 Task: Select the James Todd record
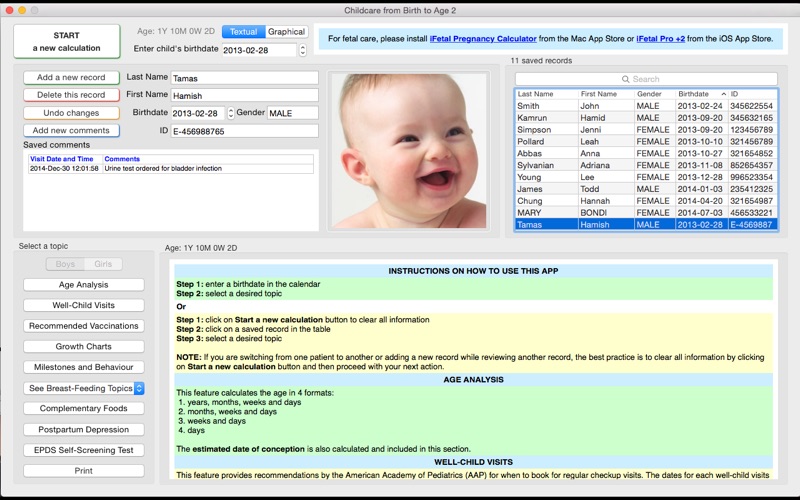point(646,189)
